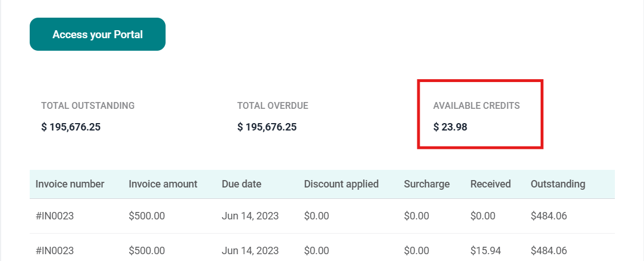
Task: Open invoice #IN0023 in the second row
Action: tap(55, 250)
